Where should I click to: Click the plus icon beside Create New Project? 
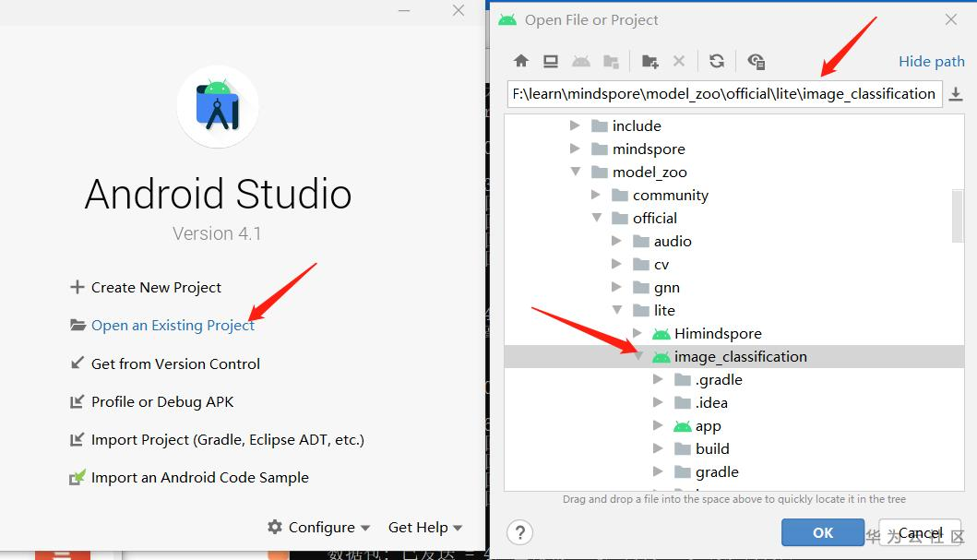(77, 287)
